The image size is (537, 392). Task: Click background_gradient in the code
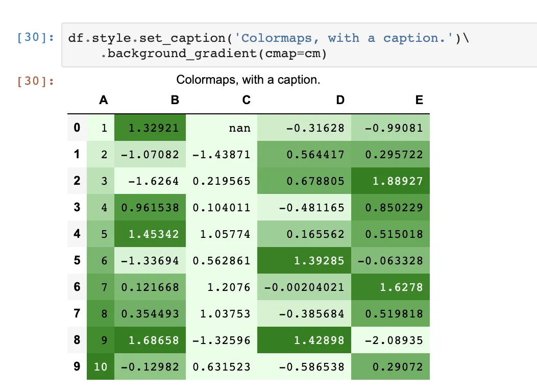click(x=182, y=53)
